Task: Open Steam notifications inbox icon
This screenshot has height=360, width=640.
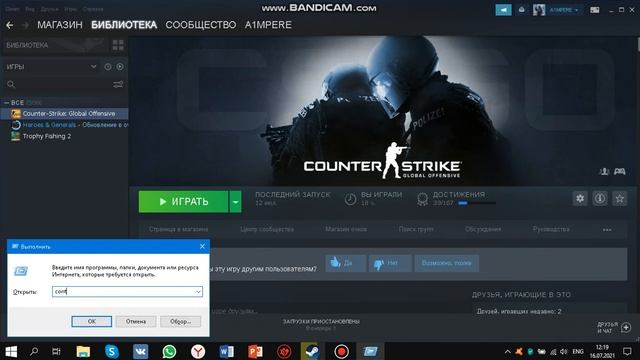Action: click(x=521, y=10)
